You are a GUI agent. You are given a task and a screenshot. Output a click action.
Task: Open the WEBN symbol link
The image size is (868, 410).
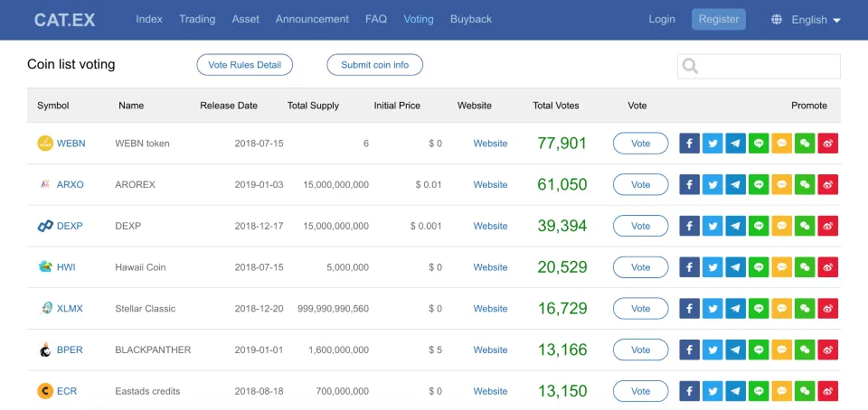[71, 143]
